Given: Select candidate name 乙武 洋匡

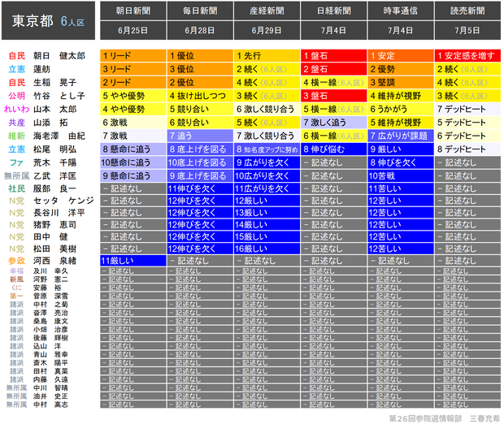Looking at the screenshot, I should [x=54, y=175].
